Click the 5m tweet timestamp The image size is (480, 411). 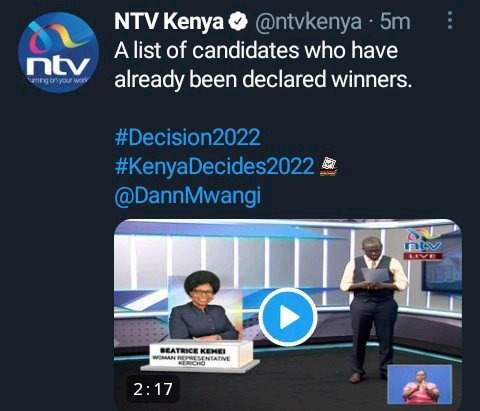coord(395,22)
